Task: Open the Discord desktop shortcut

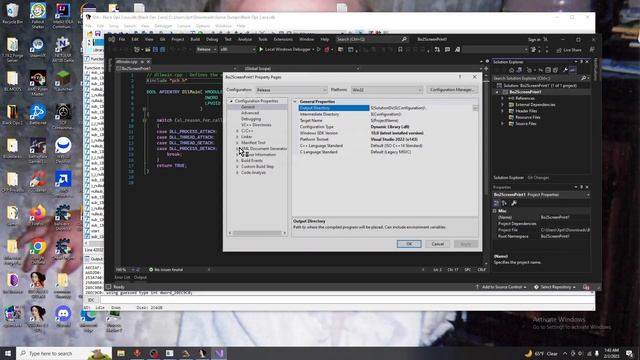Action: [63, 317]
